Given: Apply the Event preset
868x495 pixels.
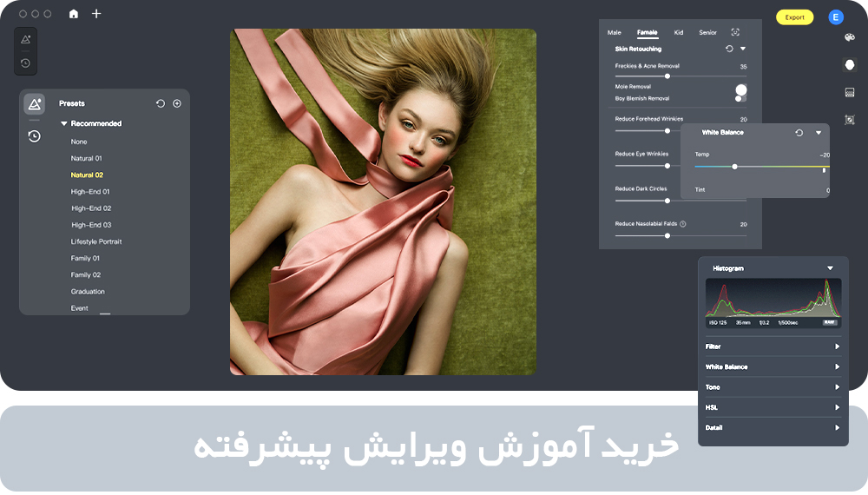Looking at the screenshot, I should 79,307.
